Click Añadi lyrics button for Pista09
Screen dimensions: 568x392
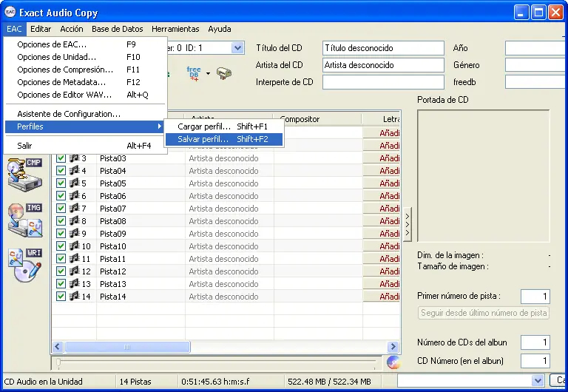[x=382, y=234]
